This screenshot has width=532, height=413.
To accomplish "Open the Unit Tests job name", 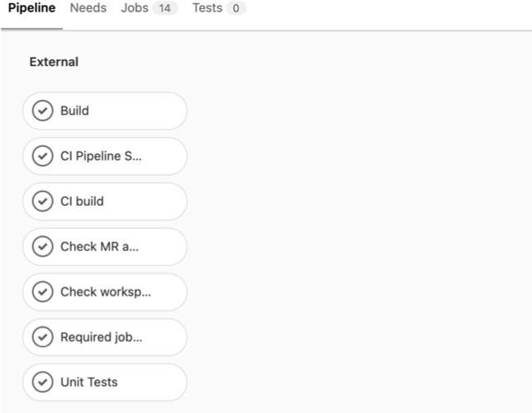I will [88, 382].
